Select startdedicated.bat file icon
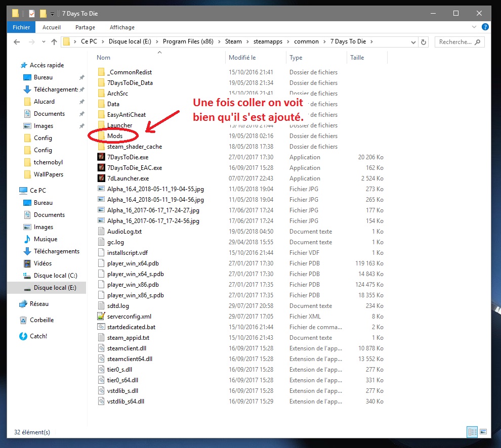This screenshot has height=448, width=501. pyautogui.click(x=101, y=327)
